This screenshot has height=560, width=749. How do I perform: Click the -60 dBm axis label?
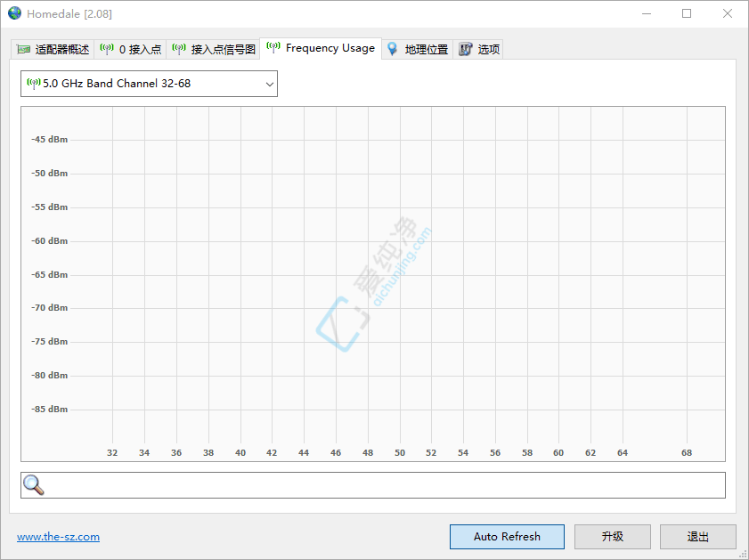click(x=50, y=241)
